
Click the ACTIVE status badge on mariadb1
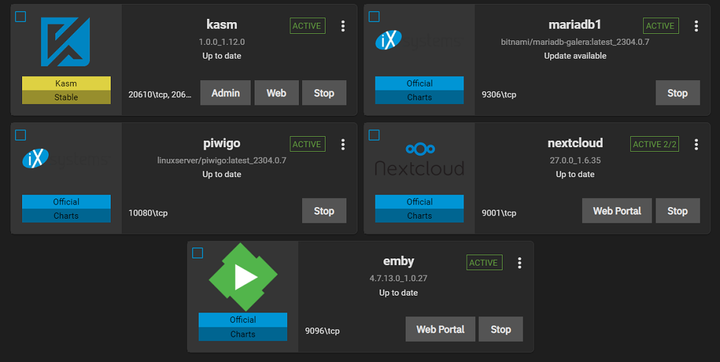[661, 26]
